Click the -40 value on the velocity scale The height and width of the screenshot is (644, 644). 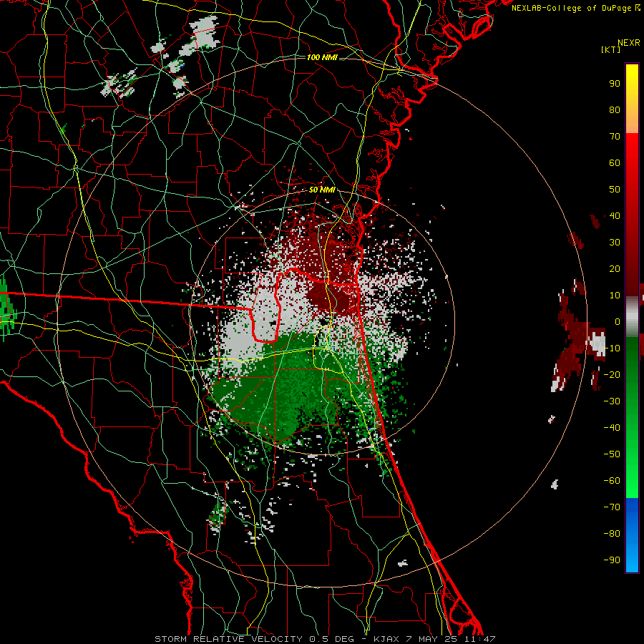[612, 428]
